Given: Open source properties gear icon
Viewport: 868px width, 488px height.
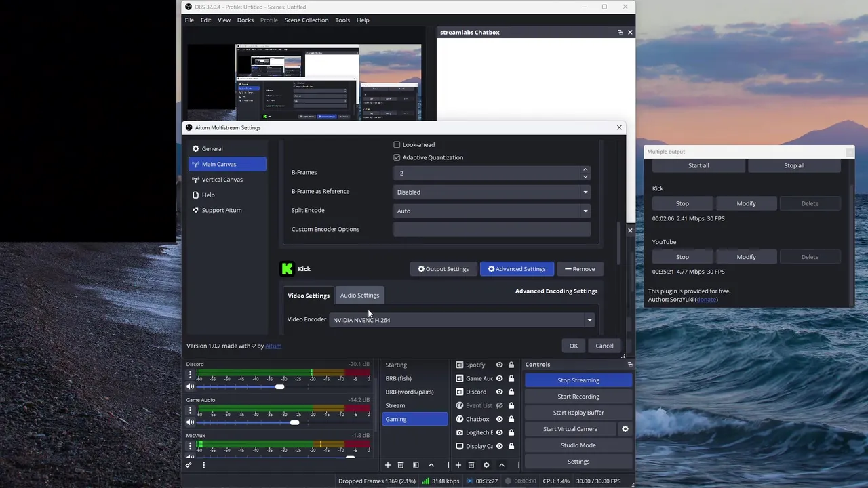Looking at the screenshot, I should tap(486, 465).
